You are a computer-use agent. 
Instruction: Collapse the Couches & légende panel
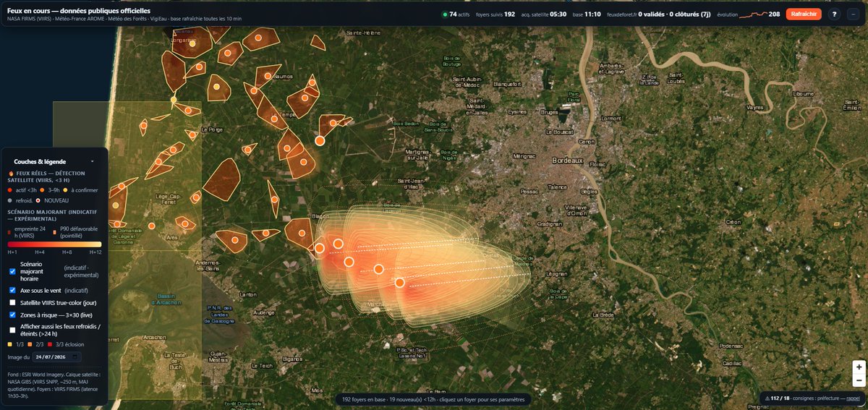(92, 161)
